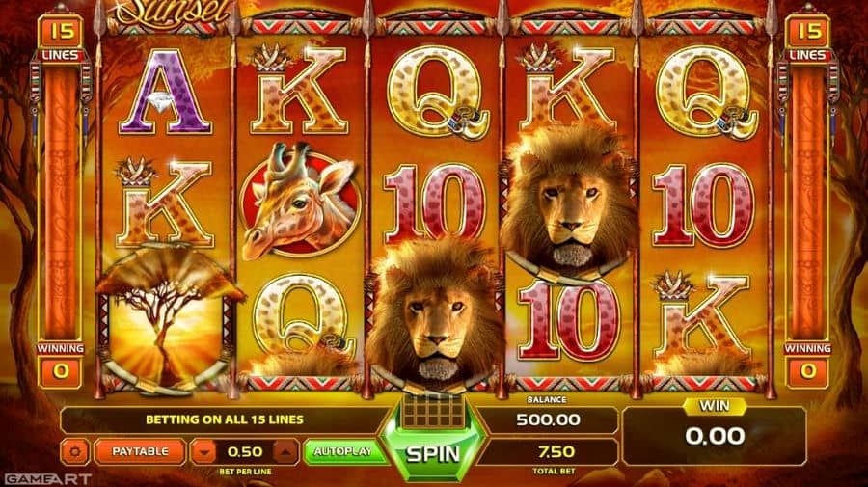Viewport: 868px width, 487px height.
Task: Click the left 15 LINES indicator
Action: 61,39
